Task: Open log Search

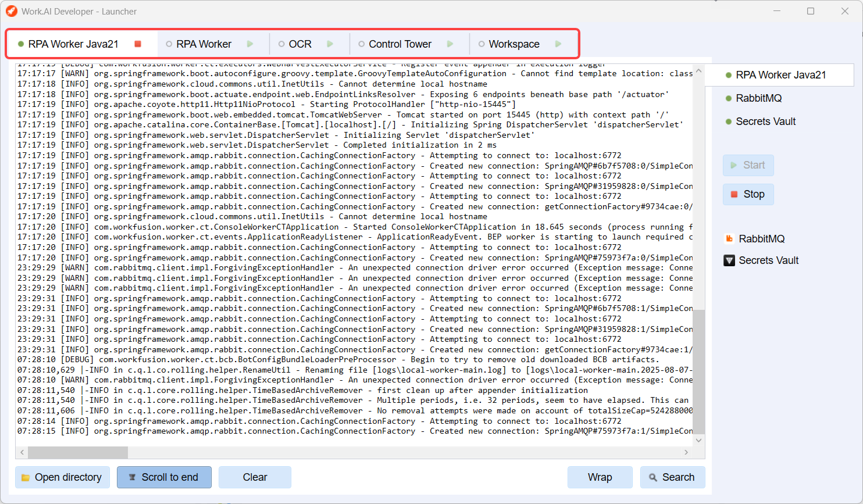Action: pyautogui.click(x=672, y=477)
